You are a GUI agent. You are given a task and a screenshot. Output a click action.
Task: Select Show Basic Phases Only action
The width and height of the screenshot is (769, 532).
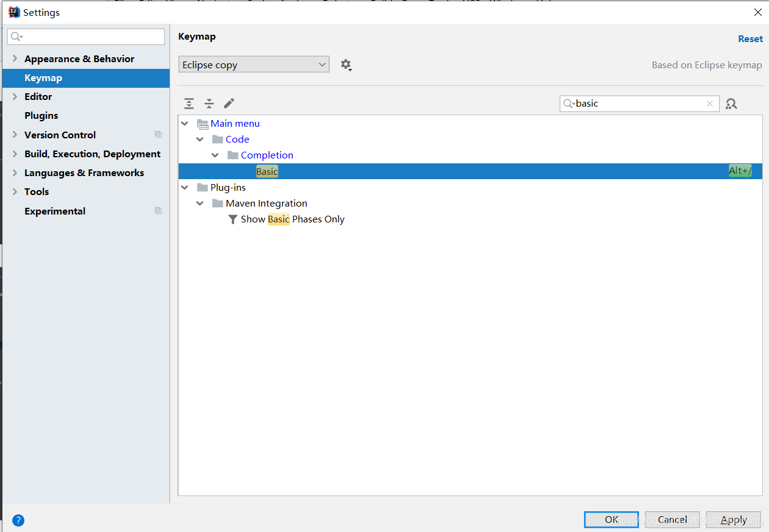[293, 219]
